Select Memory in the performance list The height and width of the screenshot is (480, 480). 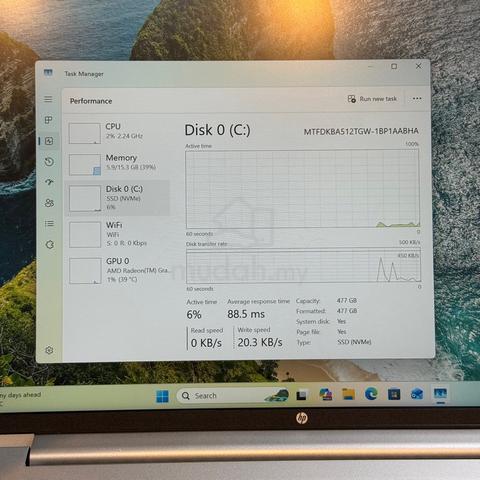(117, 164)
